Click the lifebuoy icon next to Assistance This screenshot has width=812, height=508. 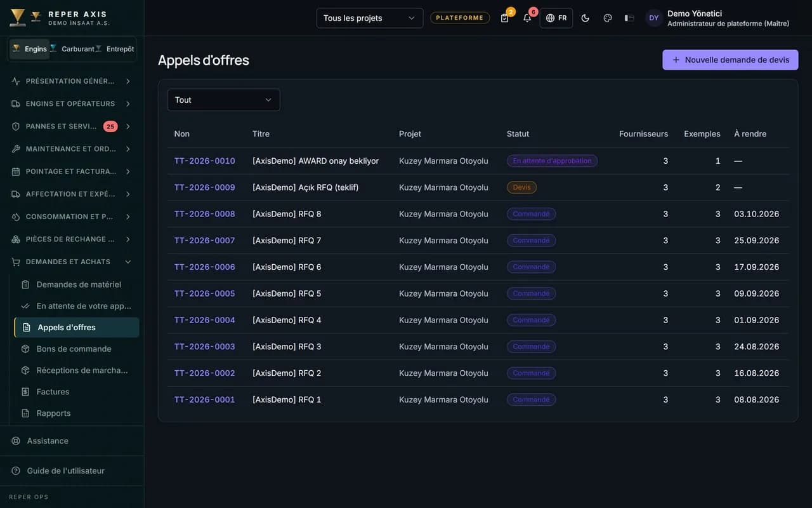[x=16, y=441]
